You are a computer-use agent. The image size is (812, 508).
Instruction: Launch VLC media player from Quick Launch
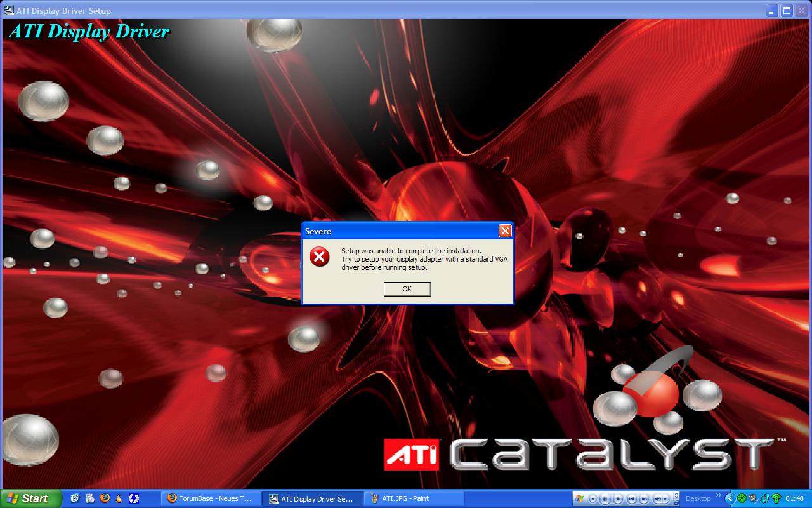click(119, 498)
